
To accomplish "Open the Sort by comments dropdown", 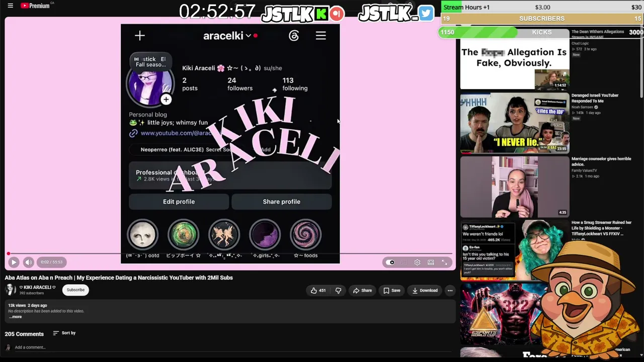I will (x=64, y=333).
